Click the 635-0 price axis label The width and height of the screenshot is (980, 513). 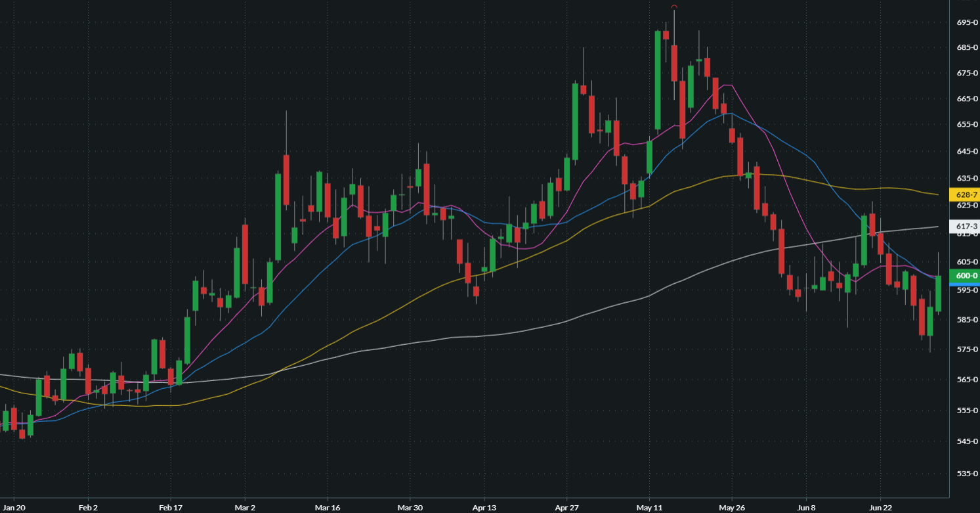[968, 178]
